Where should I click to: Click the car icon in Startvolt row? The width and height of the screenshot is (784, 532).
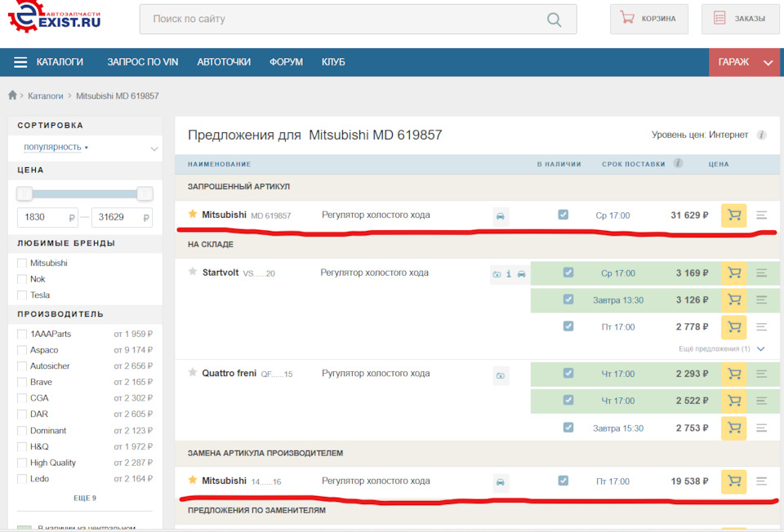(522, 273)
